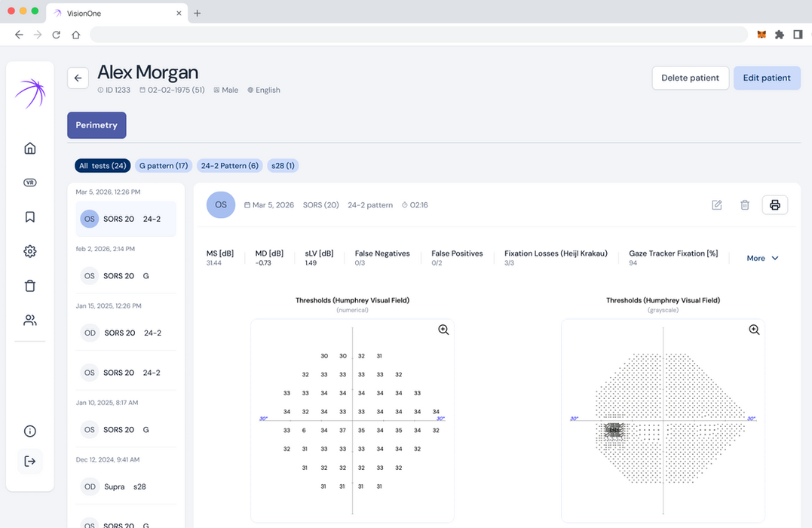Viewport: 812px width, 528px height.
Task: Select Jan 15, 2025 OD SORS 20 24-2 test
Action: tap(126, 333)
